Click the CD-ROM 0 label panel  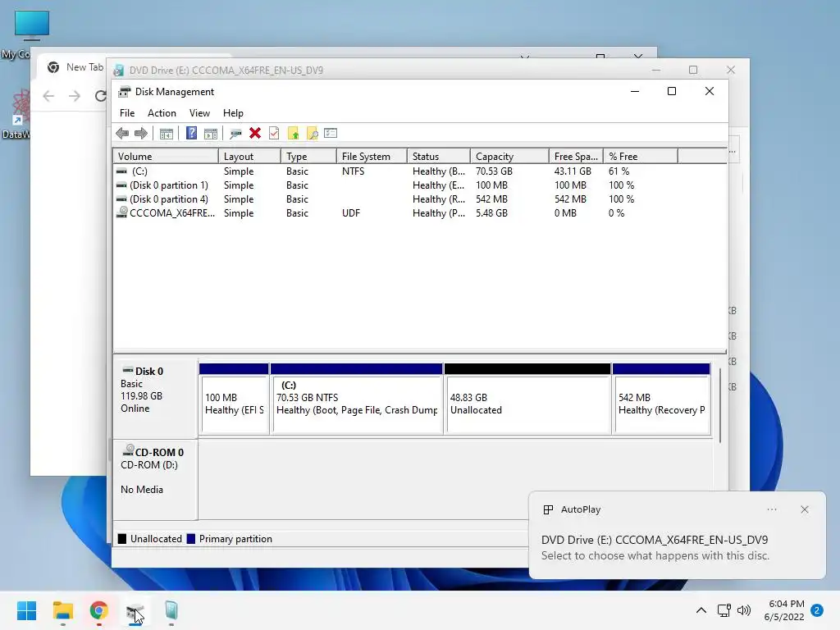tap(155, 479)
